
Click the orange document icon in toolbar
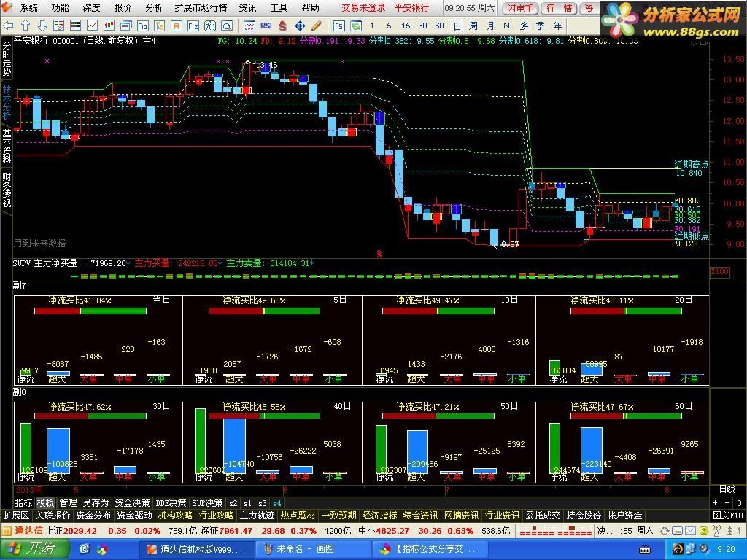click(x=177, y=26)
